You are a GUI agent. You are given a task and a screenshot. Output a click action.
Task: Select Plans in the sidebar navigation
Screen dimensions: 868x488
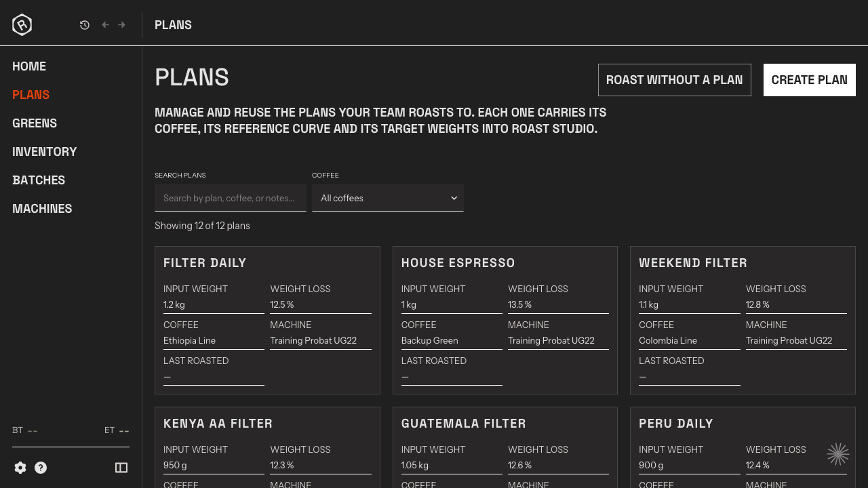pyautogui.click(x=31, y=95)
